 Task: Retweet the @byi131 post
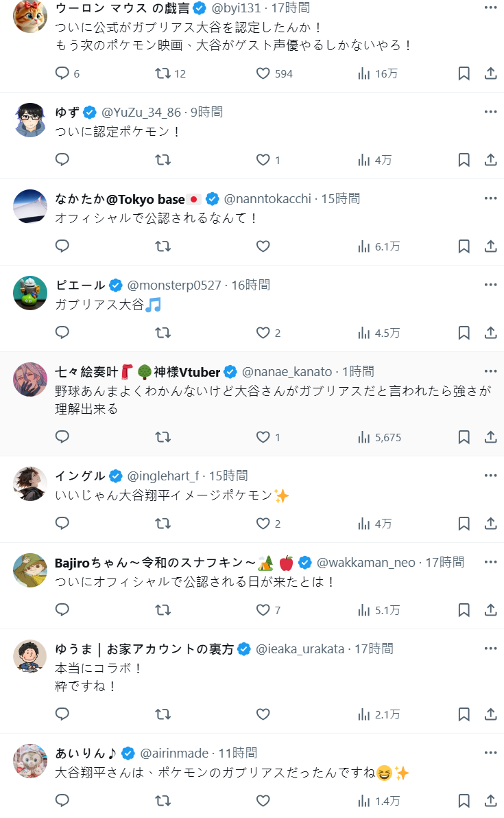click(163, 73)
